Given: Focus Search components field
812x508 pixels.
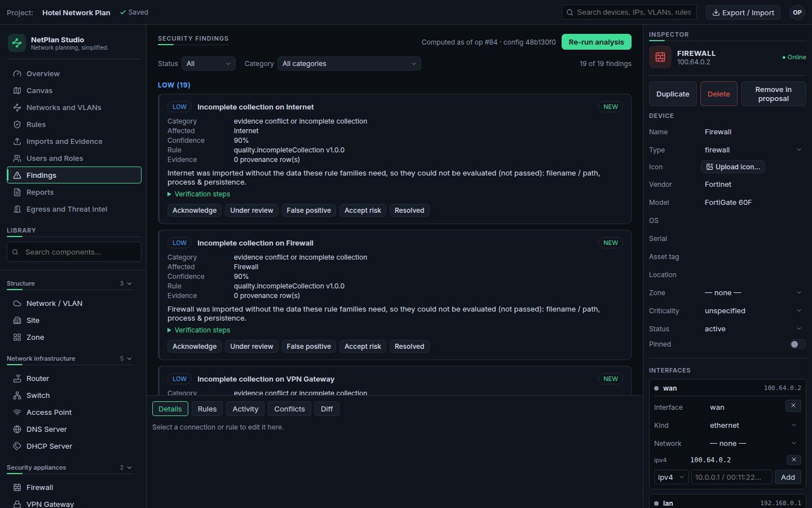Looking at the screenshot, I should (74, 252).
